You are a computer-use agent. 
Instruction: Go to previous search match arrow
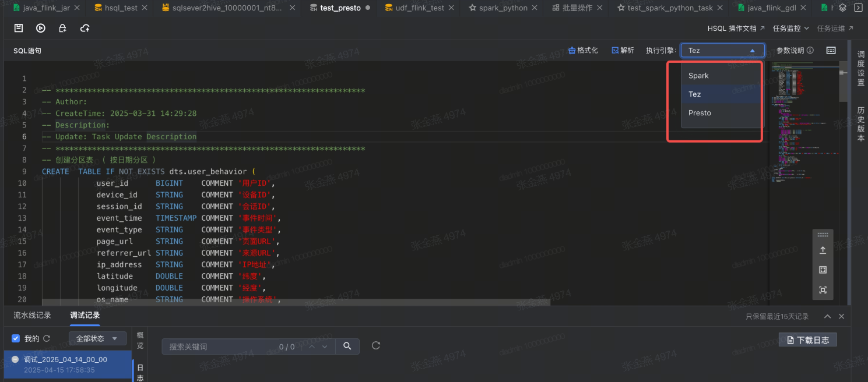point(312,346)
